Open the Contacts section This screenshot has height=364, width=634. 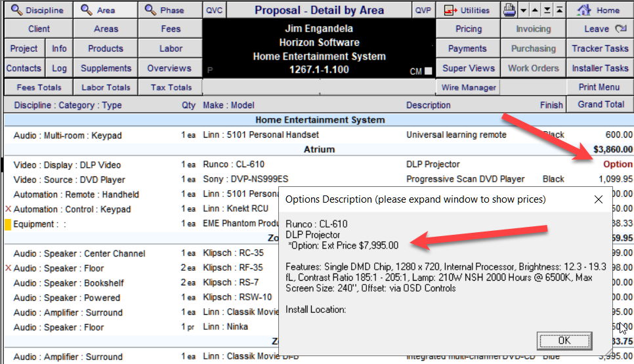coord(24,69)
